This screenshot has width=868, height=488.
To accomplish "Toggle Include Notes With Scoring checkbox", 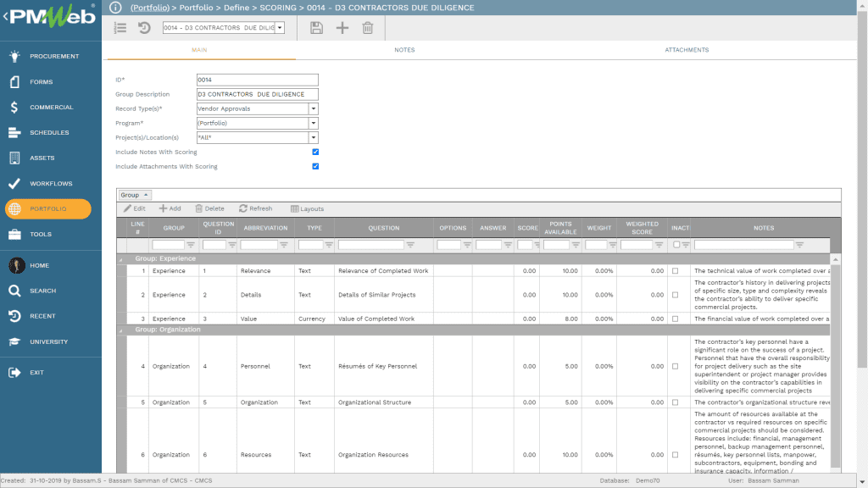I will click(315, 152).
